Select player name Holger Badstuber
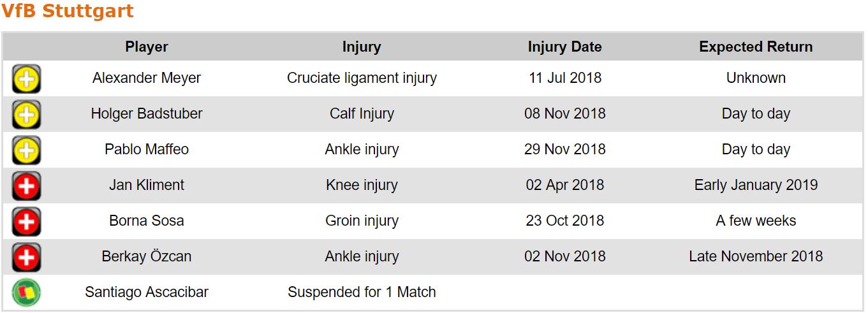This screenshot has height=313, width=868. 147,113
